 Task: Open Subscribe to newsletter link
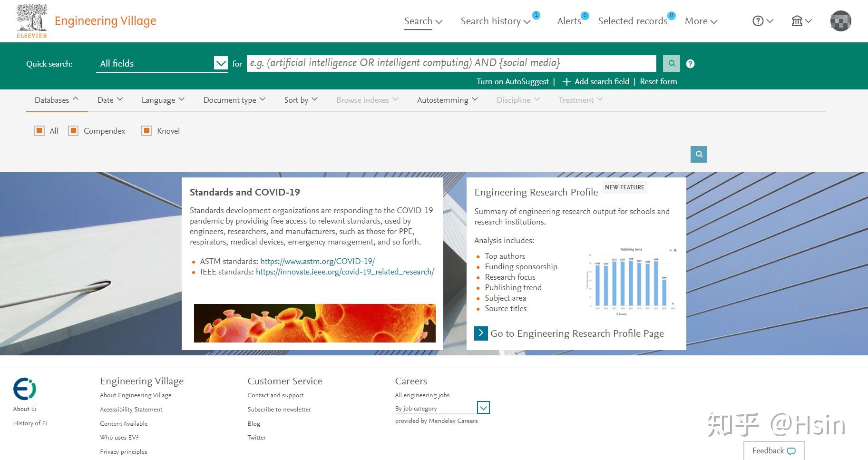[x=279, y=410]
